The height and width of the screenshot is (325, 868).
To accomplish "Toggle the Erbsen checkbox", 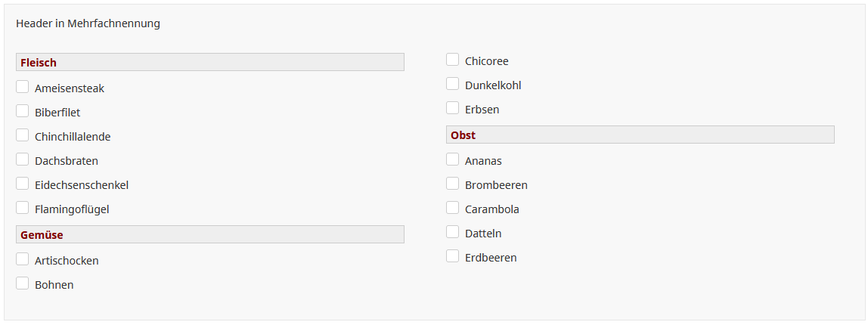I will point(453,108).
